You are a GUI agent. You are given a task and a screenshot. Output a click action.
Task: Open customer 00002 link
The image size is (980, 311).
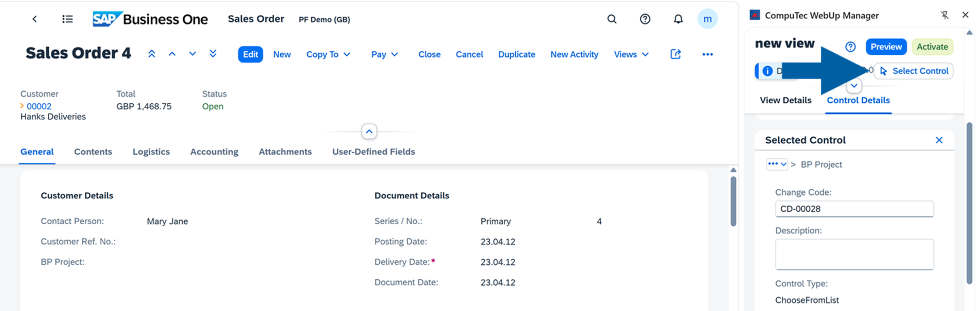click(39, 106)
